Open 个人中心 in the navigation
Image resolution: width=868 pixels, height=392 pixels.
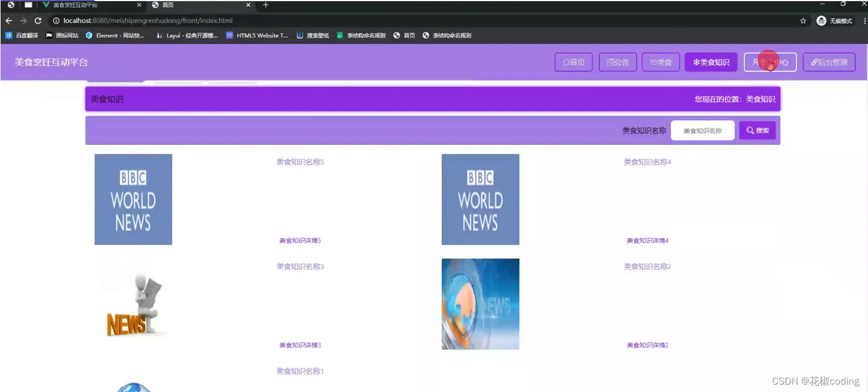coord(770,62)
